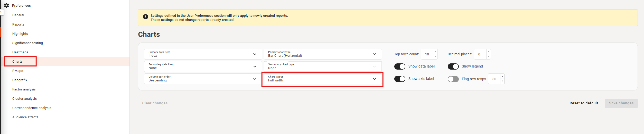Click Reset to default button
Viewport: 644px width, 134px height.
click(584, 103)
